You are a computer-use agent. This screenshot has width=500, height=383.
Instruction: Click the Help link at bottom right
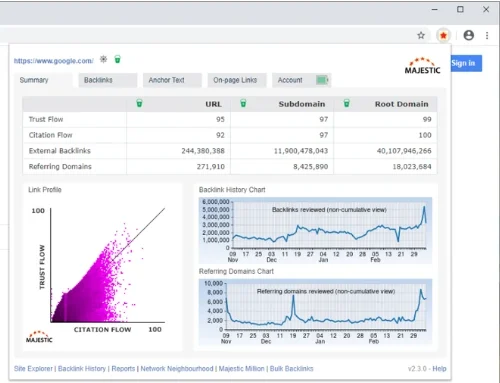pyautogui.click(x=439, y=369)
